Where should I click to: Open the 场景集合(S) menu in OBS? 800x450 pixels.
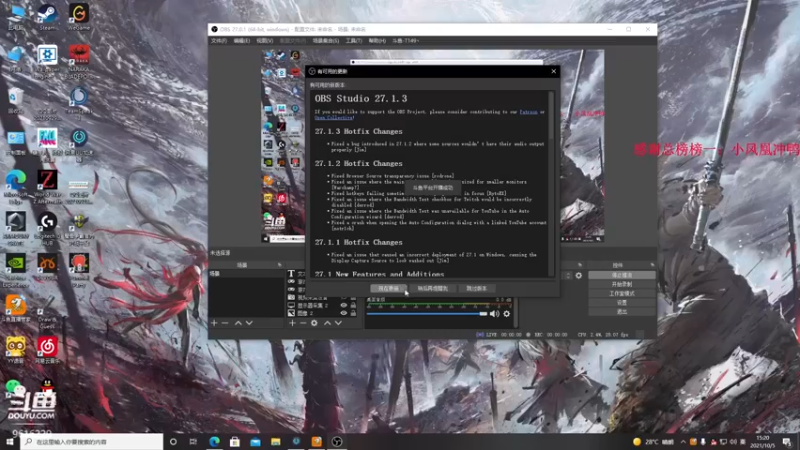[x=326, y=41]
